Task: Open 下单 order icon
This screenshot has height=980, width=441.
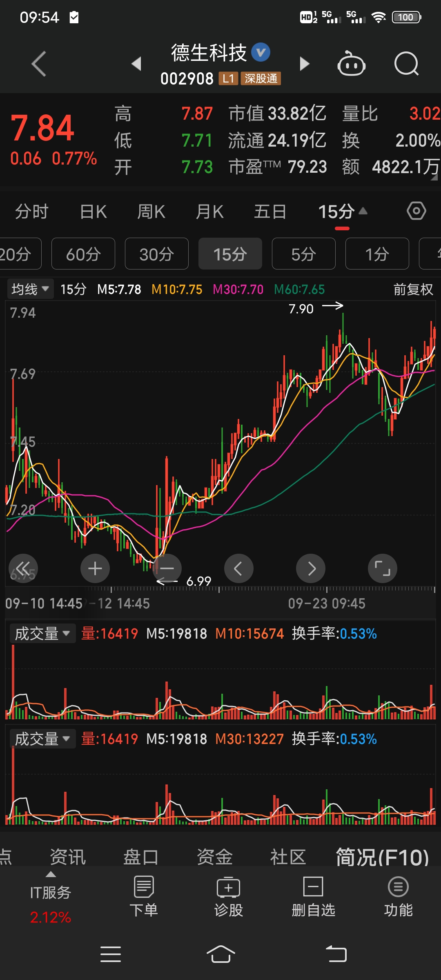Action: (144, 896)
